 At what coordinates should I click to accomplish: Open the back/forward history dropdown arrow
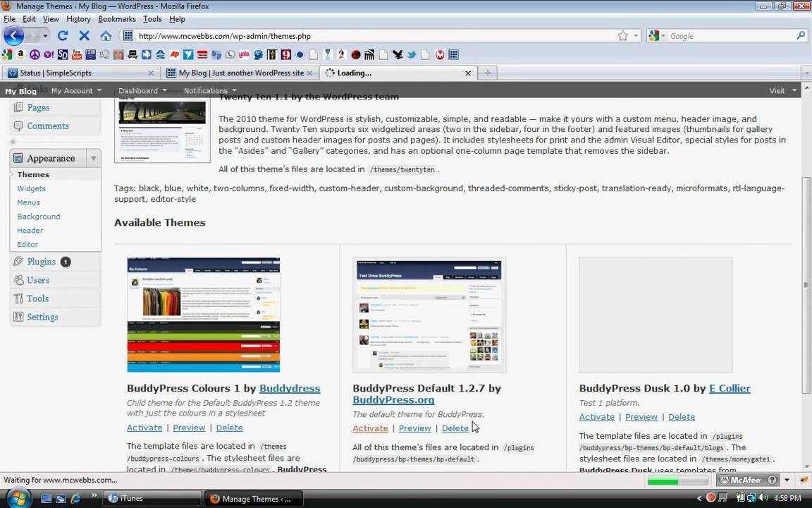click(45, 36)
